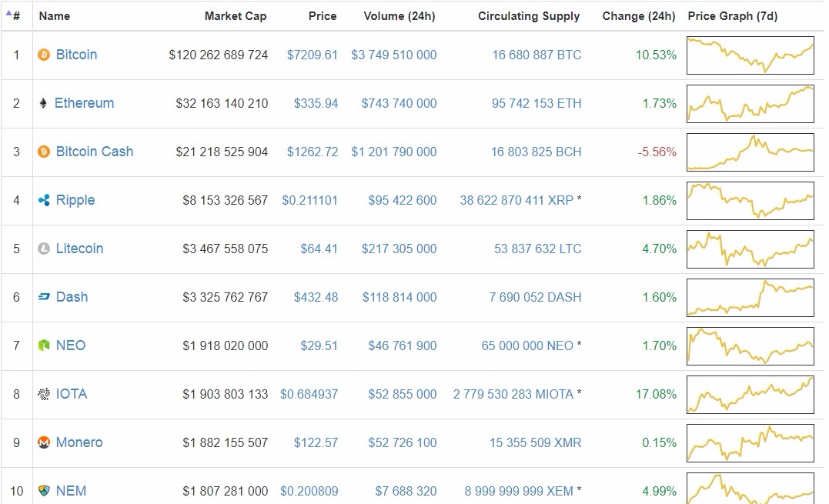The width and height of the screenshot is (829, 504).
Task: Click Bitcoin market cap $120 262 689 724
Action: tap(219, 55)
